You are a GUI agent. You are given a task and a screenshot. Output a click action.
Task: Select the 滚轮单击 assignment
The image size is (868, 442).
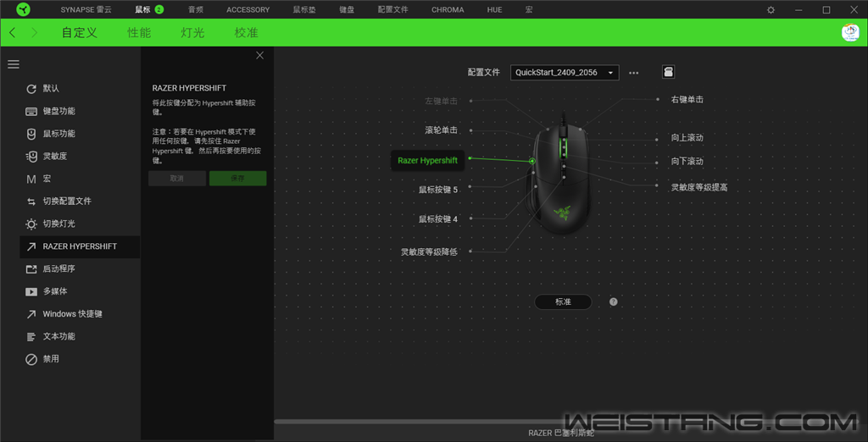click(441, 130)
